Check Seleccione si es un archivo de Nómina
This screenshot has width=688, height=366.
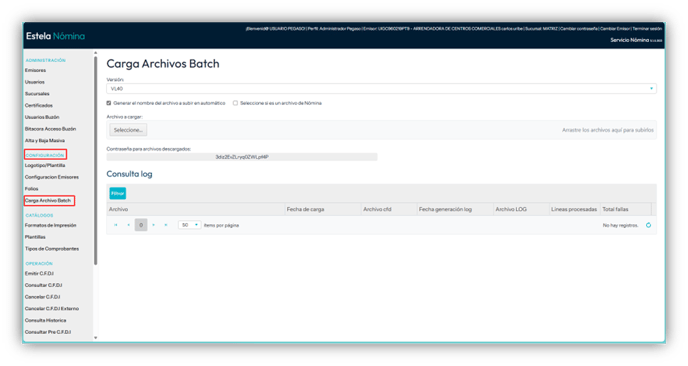(236, 103)
